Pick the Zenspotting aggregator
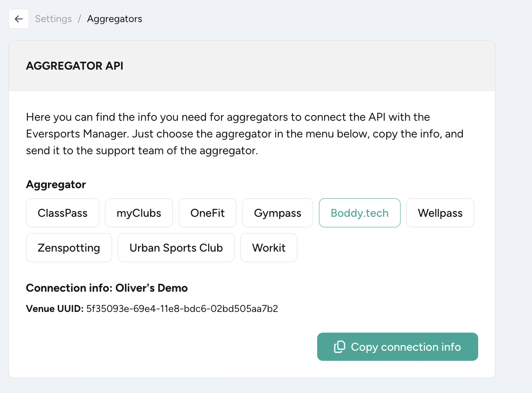The width and height of the screenshot is (532, 393). pyautogui.click(x=69, y=248)
